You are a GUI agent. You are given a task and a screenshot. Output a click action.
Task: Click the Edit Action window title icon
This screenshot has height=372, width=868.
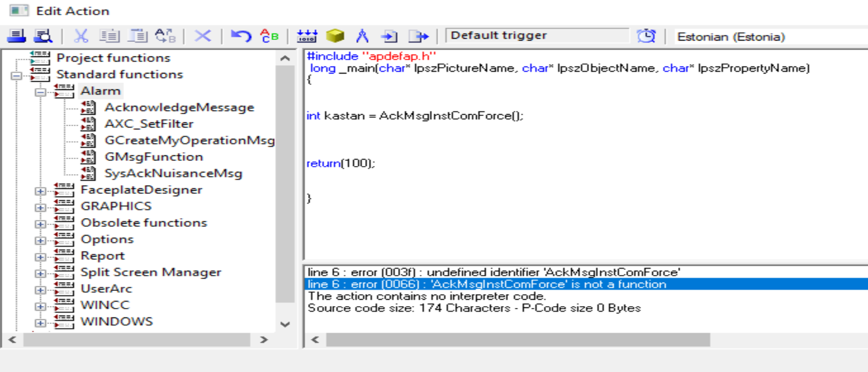coord(19,11)
